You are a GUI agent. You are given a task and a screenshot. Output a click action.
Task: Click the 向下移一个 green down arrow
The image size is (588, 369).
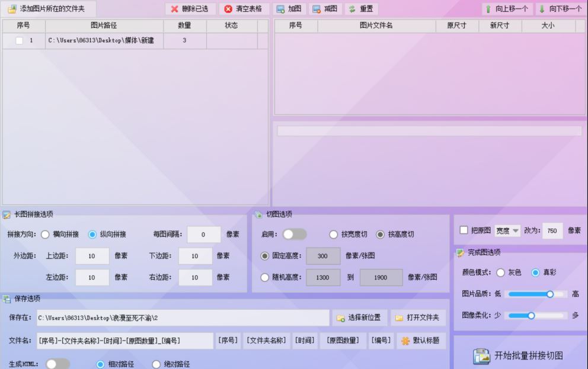coord(542,9)
